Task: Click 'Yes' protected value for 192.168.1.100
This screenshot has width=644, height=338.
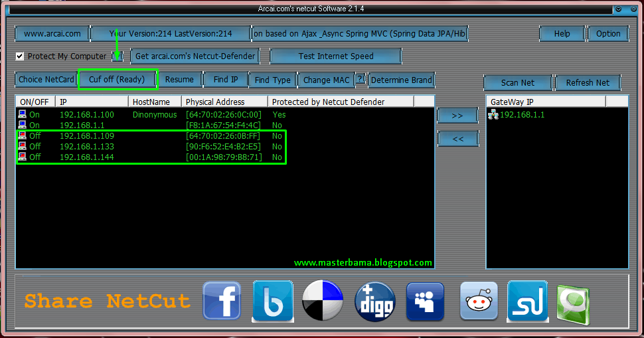Action: (x=279, y=115)
